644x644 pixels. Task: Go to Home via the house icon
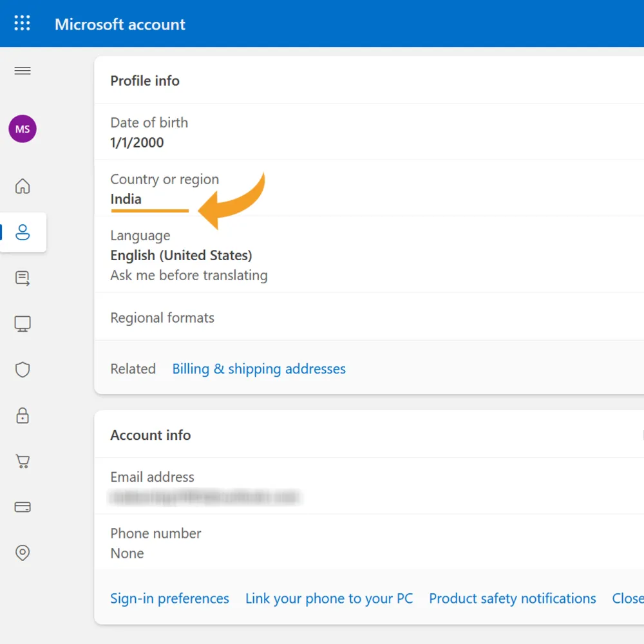(23, 186)
